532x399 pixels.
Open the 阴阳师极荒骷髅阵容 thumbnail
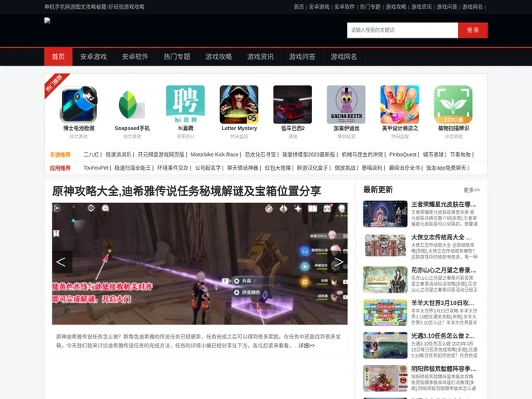(x=385, y=378)
